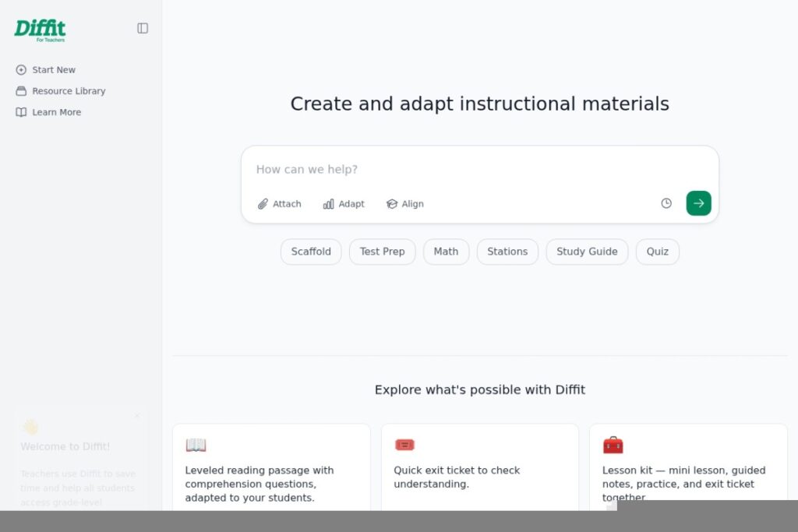Click the red toolbox emoji icon

point(613,445)
